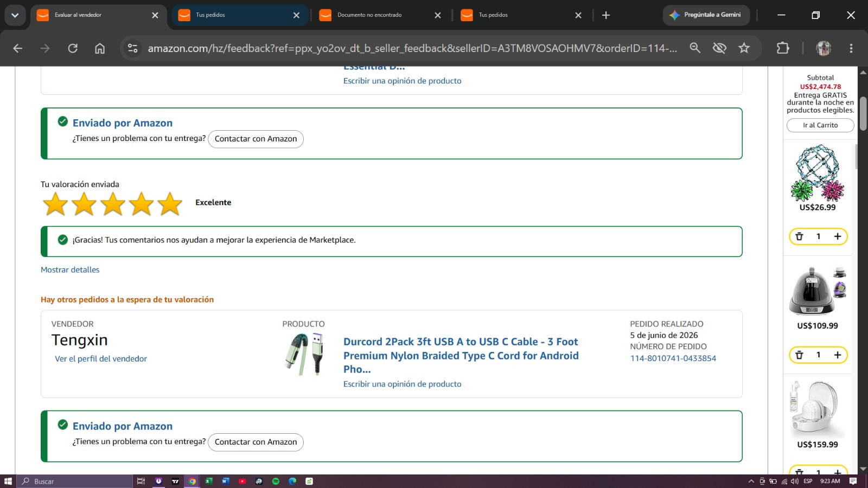Open 'Ver el perfil del vendedor' for Tengxin
The width and height of the screenshot is (868, 488).
101,358
